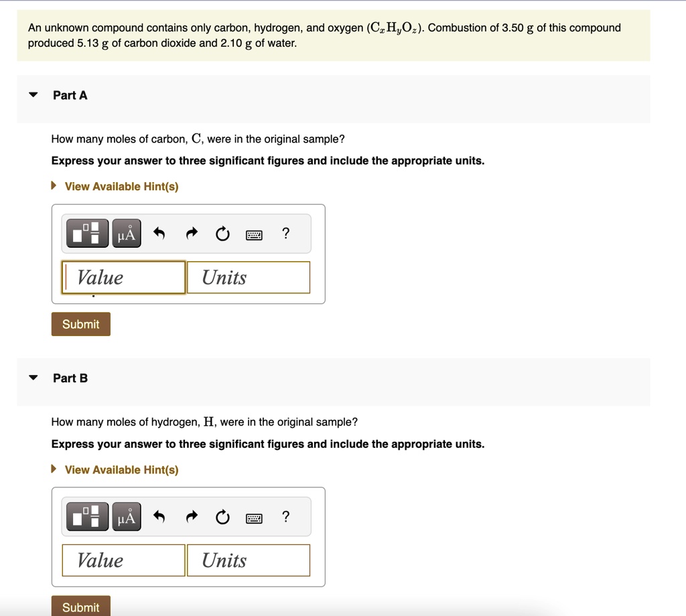Reset Part B answer with circular arrow
Image resolution: width=686 pixels, height=616 pixels.
[222, 517]
